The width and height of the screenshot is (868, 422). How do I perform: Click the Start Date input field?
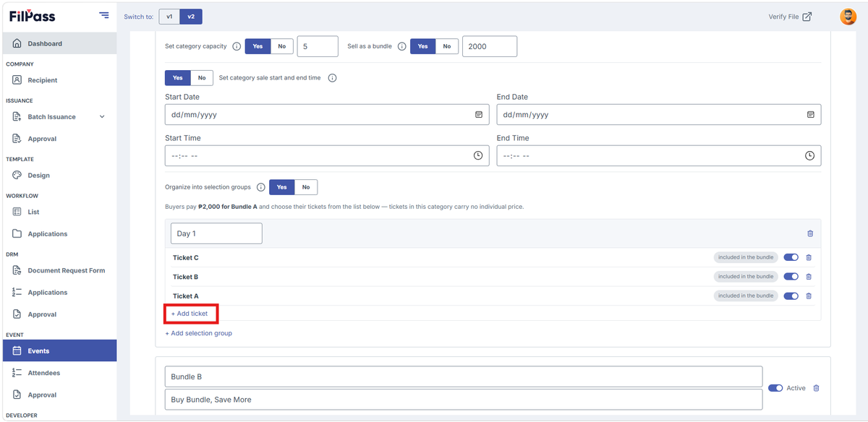[327, 115]
